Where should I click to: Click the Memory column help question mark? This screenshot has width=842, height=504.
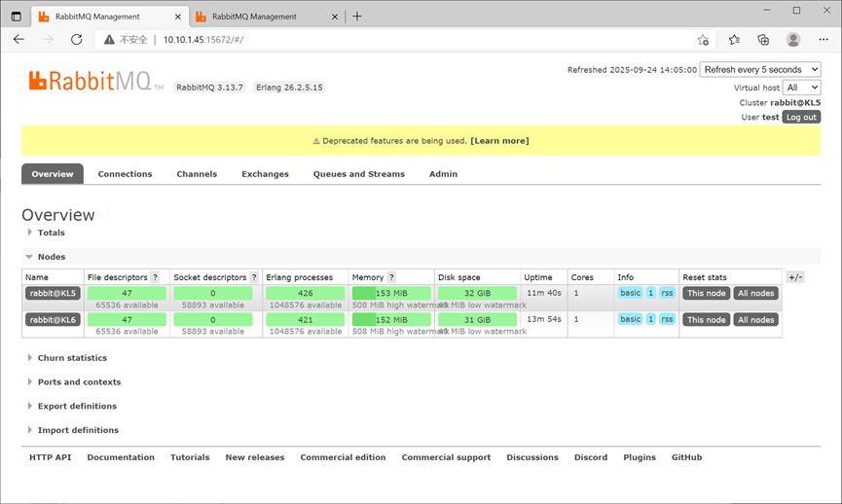(391, 278)
